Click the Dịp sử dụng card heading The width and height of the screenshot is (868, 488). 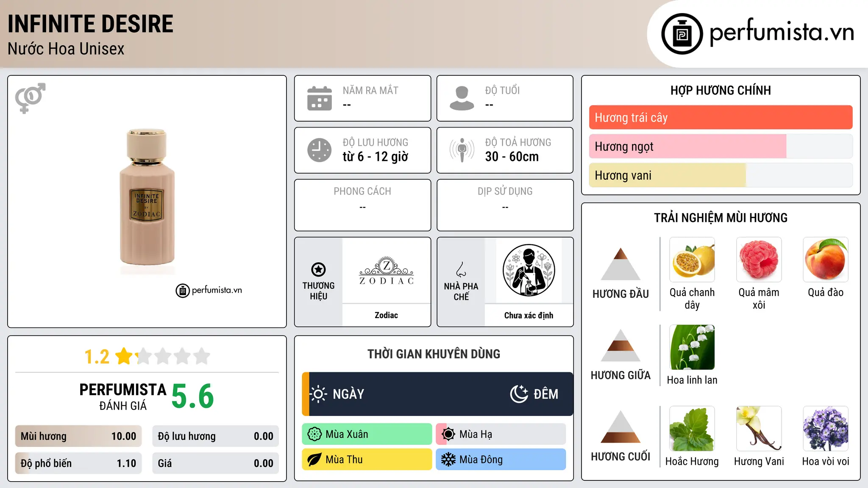point(505,191)
